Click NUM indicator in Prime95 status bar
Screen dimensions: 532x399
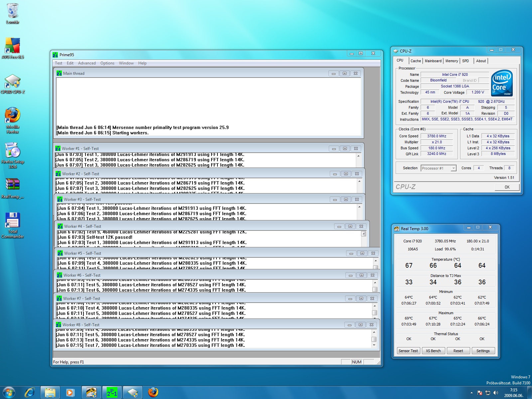pyautogui.click(x=356, y=362)
